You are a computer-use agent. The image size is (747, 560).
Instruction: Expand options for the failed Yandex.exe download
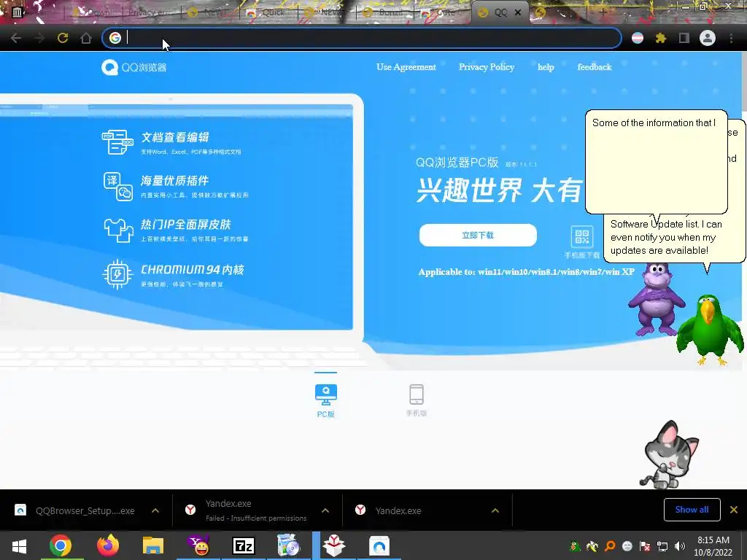coord(325,510)
